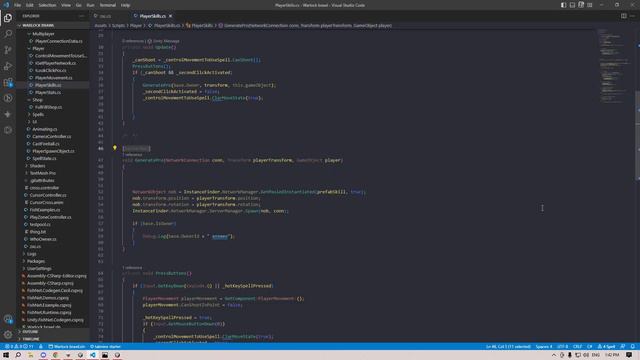
Task: Open PlayZoneController.cs file
Action: click(50, 217)
